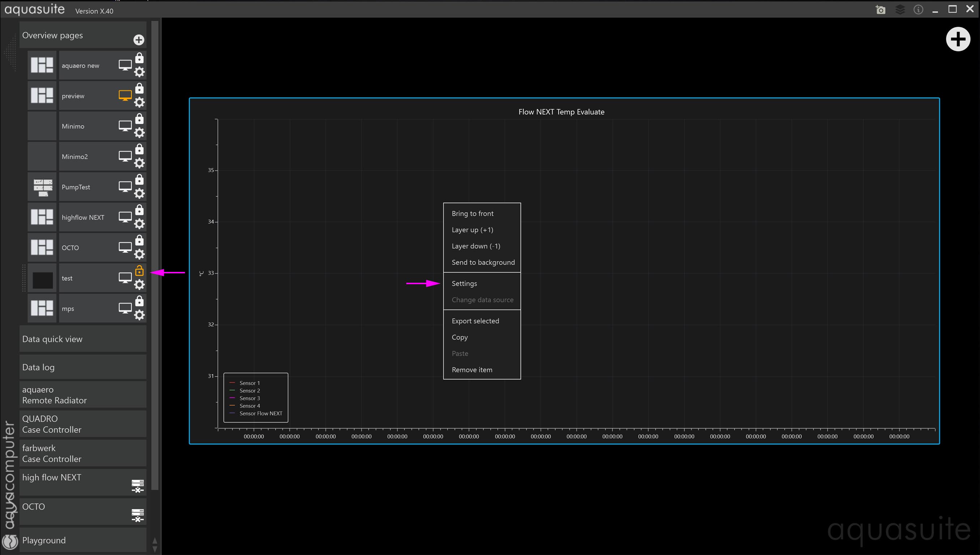
Task: Unlock the aquaero new page padlock
Action: point(140,58)
